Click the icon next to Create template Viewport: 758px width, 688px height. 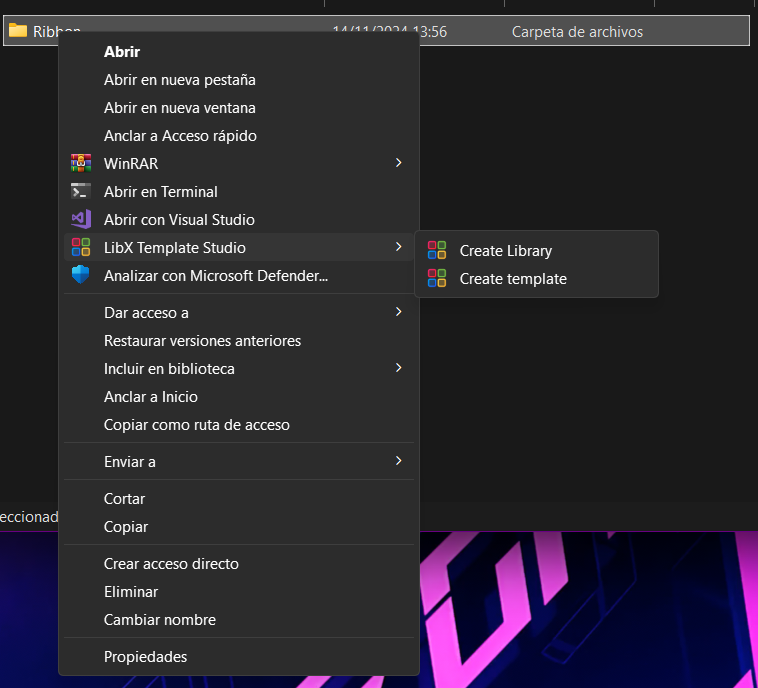click(x=437, y=278)
